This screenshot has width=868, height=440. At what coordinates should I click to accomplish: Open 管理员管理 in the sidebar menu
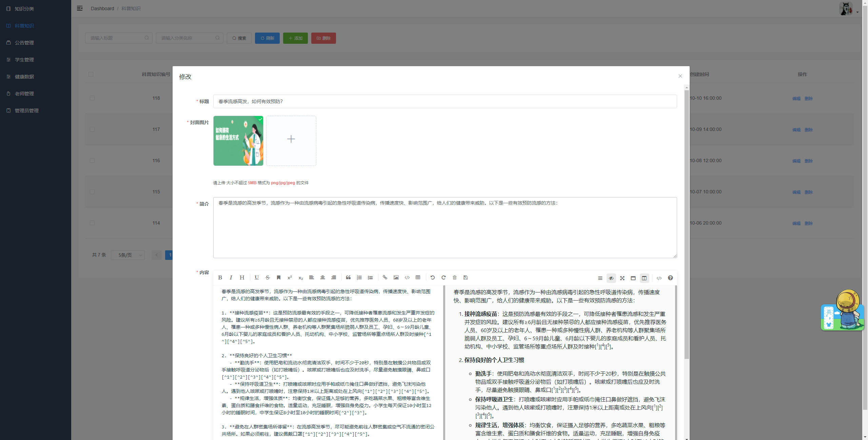point(36,110)
